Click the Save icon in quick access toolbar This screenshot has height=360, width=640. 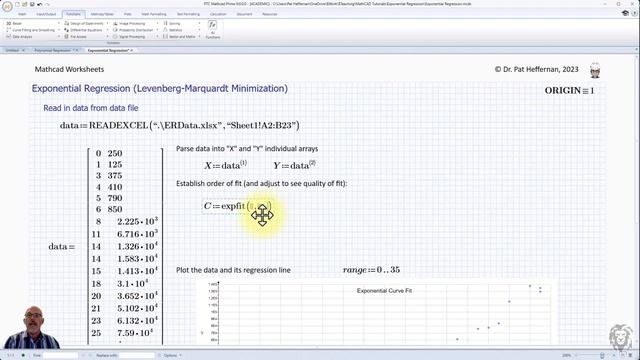pyautogui.click(x=32, y=4)
